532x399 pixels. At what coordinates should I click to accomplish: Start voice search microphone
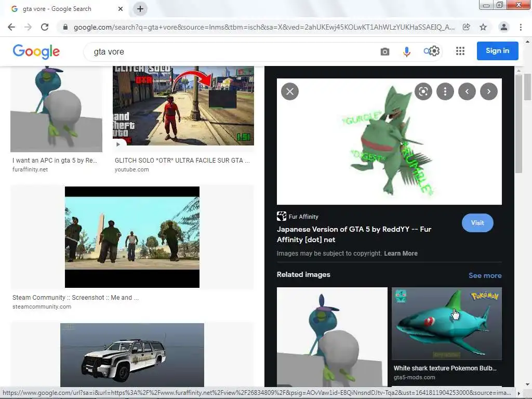[x=406, y=51]
